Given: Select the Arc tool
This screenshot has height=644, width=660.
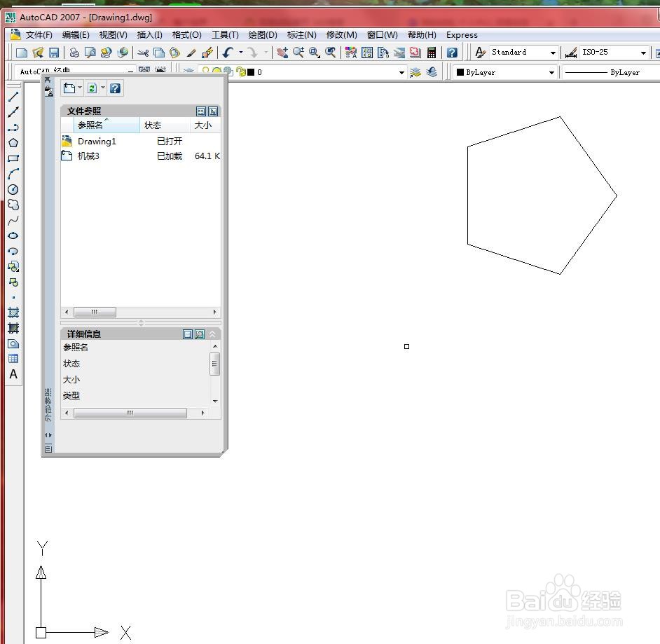Looking at the screenshot, I should [x=13, y=174].
